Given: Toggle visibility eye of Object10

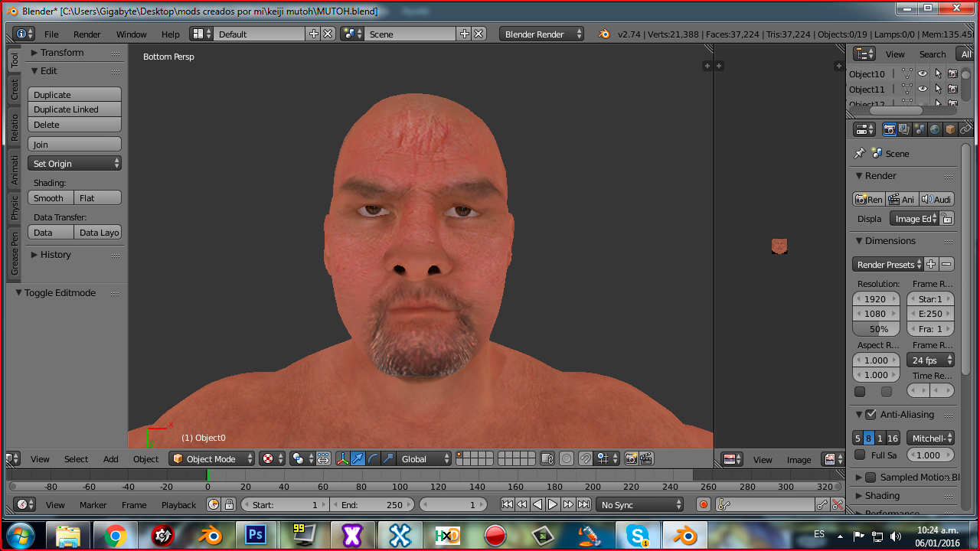Looking at the screenshot, I should 923,73.
